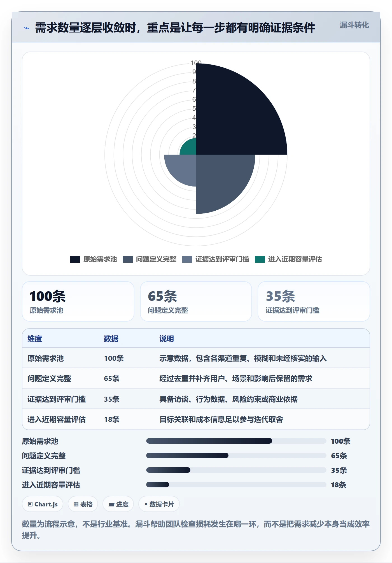Screen dimensions: 392x563
Task: Click the 表格 tag chip
Action: [x=83, y=504]
